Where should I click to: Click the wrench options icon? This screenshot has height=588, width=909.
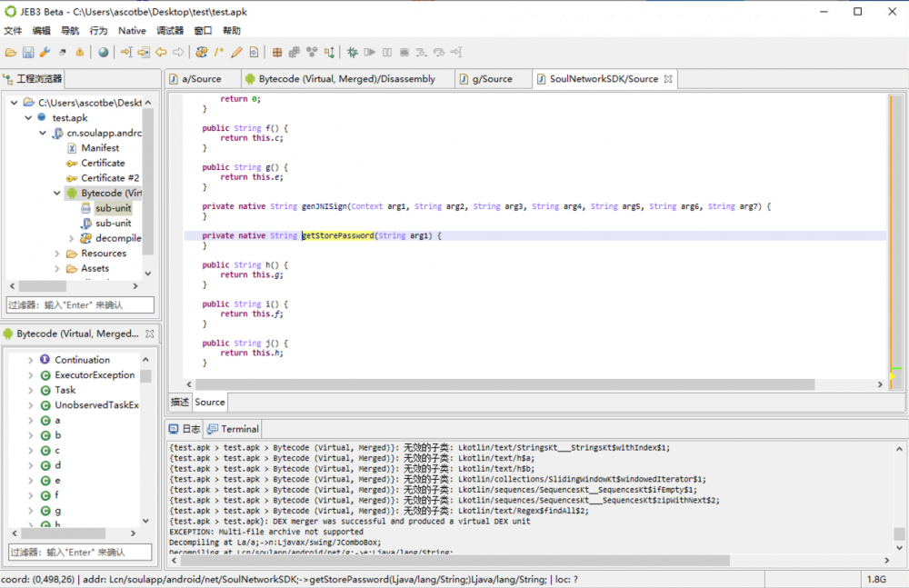click(x=45, y=53)
